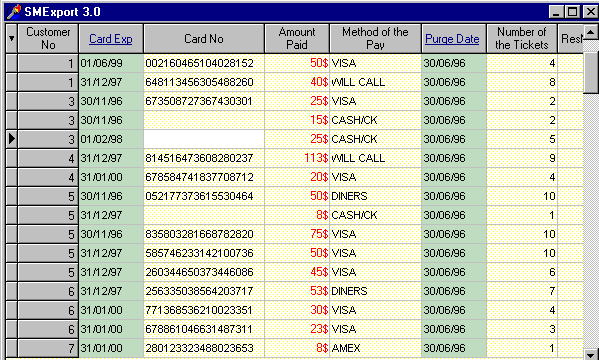599x360 pixels.
Task: Click the 113$ amount cell
Action: (x=297, y=158)
